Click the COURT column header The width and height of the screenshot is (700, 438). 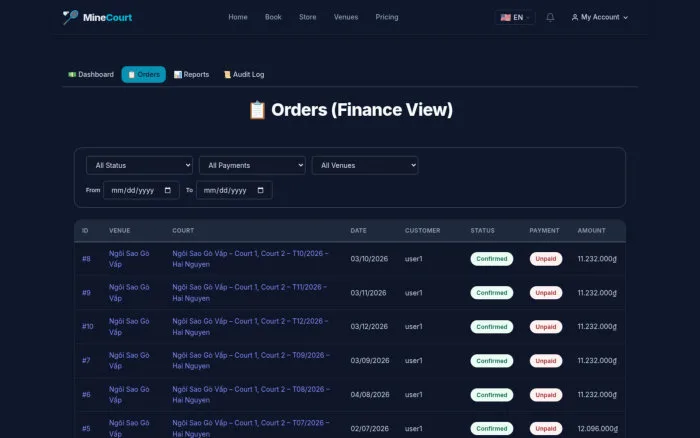coord(183,231)
